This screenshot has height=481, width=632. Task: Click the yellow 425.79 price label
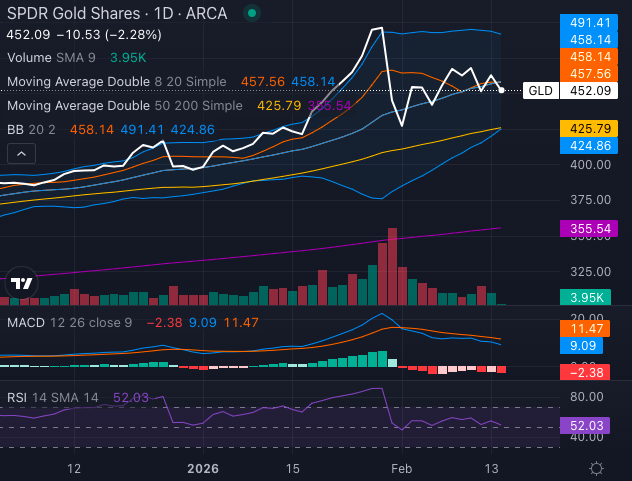[x=590, y=129]
